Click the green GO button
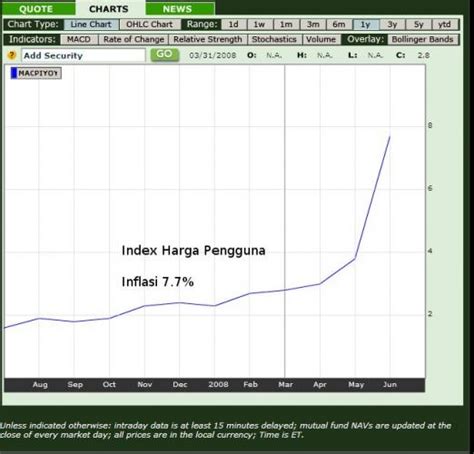The width and height of the screenshot is (474, 454). coord(165,55)
